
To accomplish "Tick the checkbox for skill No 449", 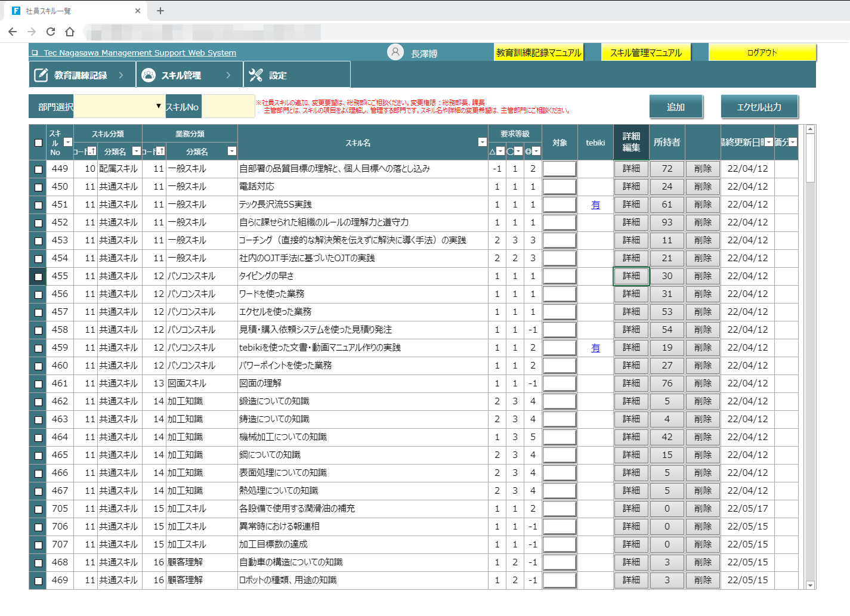I will tap(38, 169).
